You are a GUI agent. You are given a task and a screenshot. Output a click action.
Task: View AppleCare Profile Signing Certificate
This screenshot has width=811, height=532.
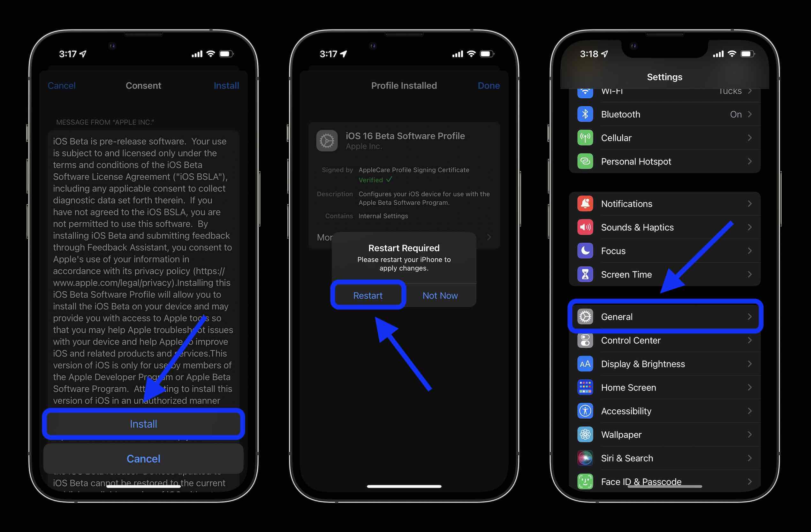point(413,170)
